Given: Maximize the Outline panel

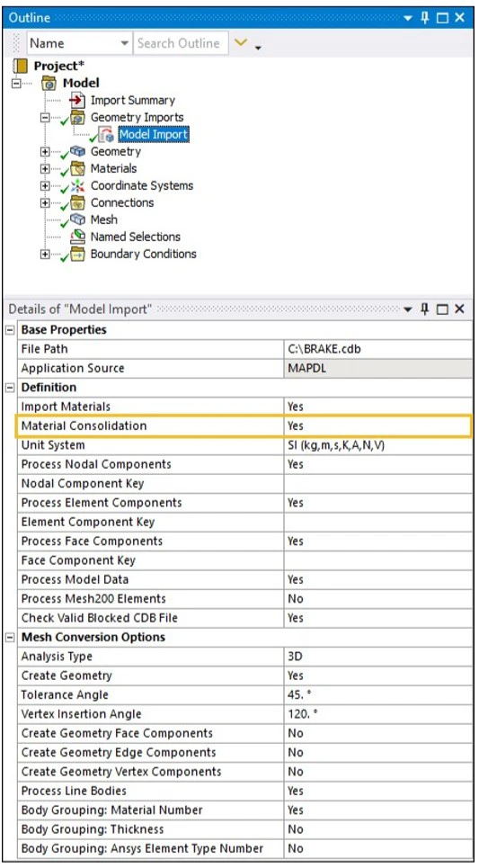Looking at the screenshot, I should (442, 18).
